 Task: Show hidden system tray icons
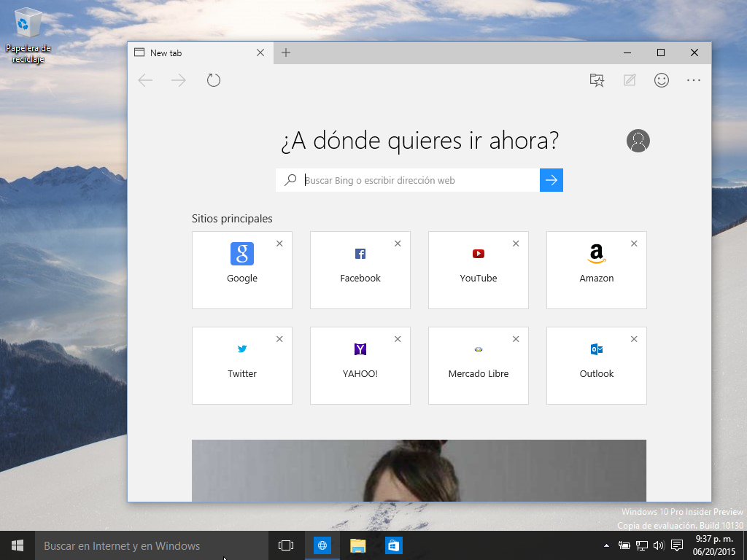(x=606, y=545)
